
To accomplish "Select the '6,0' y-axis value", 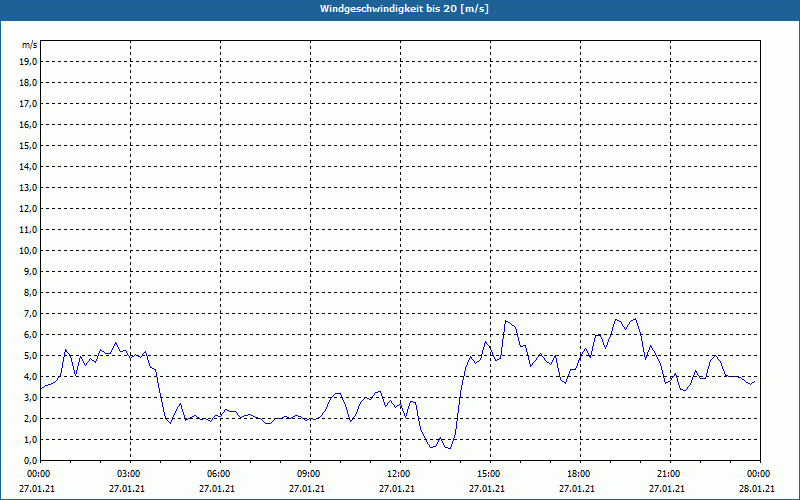I will pyautogui.click(x=30, y=335).
